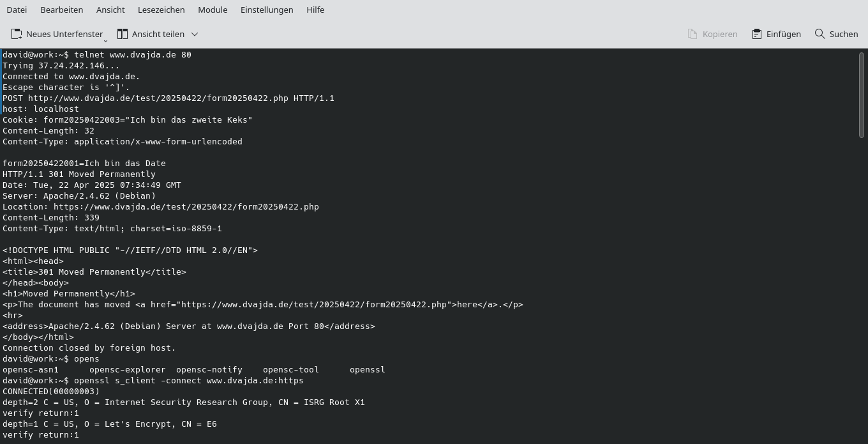Click the Suchen magnifier icon
The image size is (868, 444).
pyautogui.click(x=819, y=34)
